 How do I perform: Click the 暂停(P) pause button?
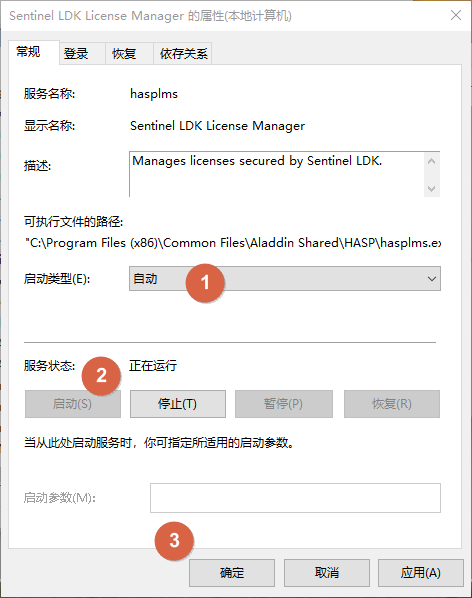(x=284, y=404)
